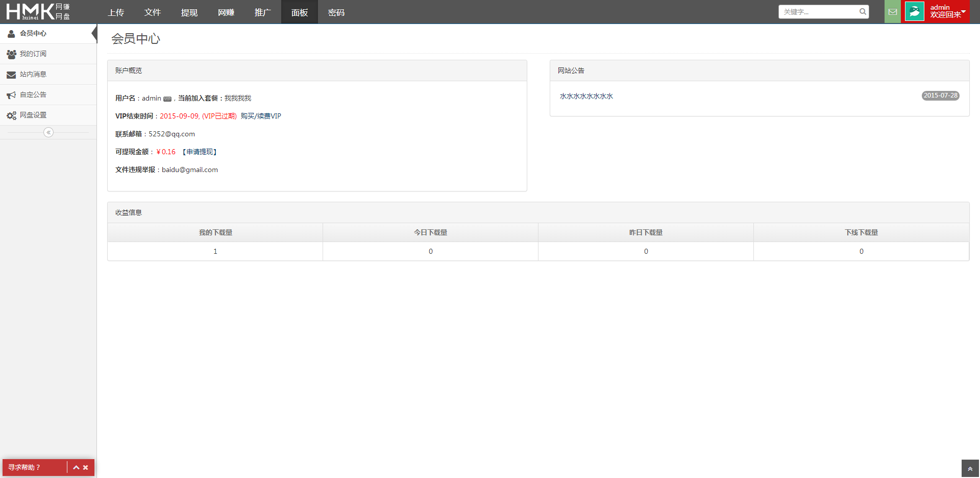Image resolution: width=980 pixels, height=478 pixels.
Task: Click the 【申请提现】 withdrawal link
Action: [x=200, y=152]
